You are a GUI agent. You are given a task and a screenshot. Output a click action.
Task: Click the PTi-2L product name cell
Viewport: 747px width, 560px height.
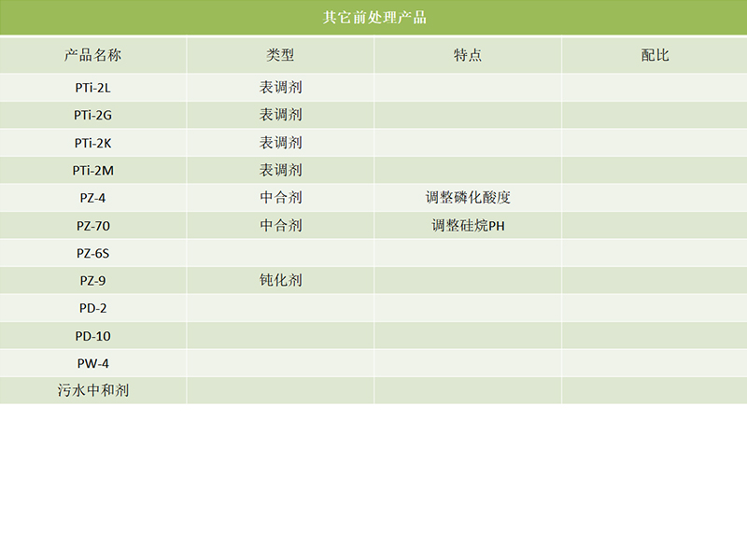coord(92,88)
